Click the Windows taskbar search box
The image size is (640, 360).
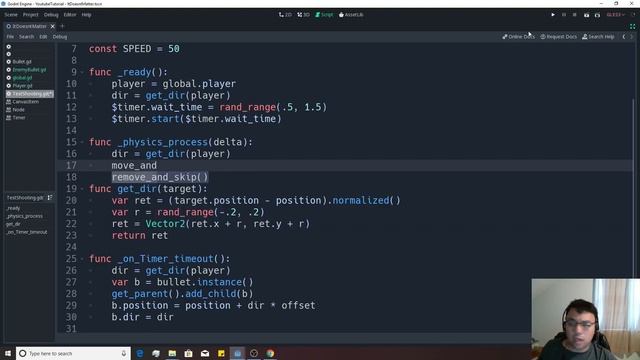[x=73, y=353]
